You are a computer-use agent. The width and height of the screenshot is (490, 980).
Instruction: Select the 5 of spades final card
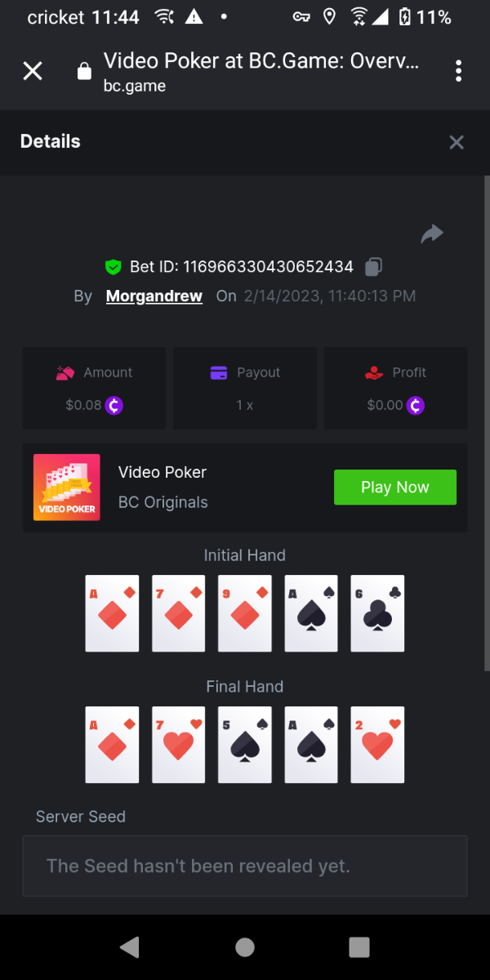(245, 745)
